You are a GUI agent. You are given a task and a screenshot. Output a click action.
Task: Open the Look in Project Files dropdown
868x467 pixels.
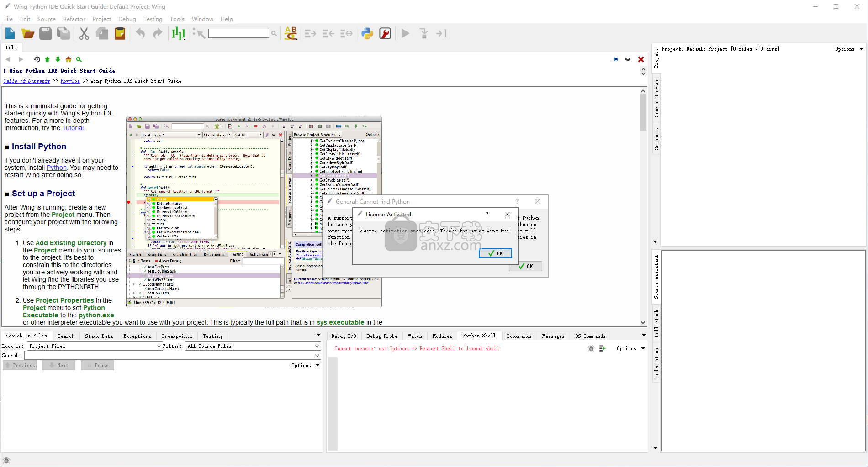[x=95, y=346]
